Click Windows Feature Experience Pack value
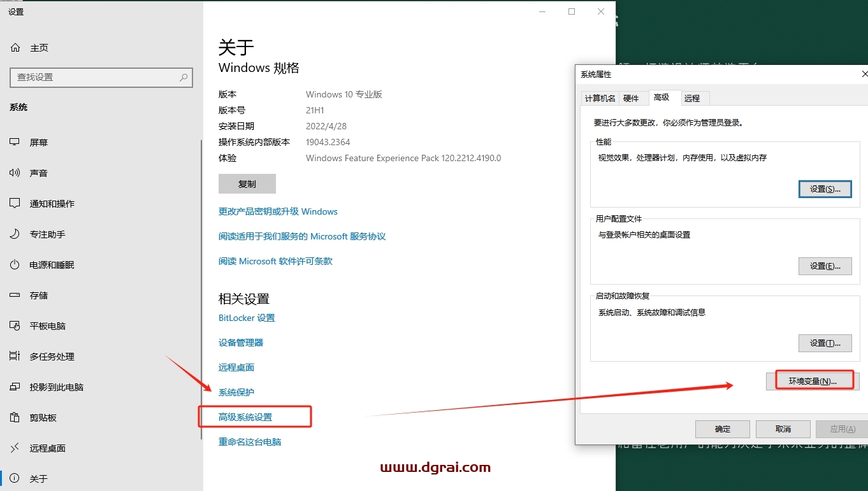 pos(403,158)
